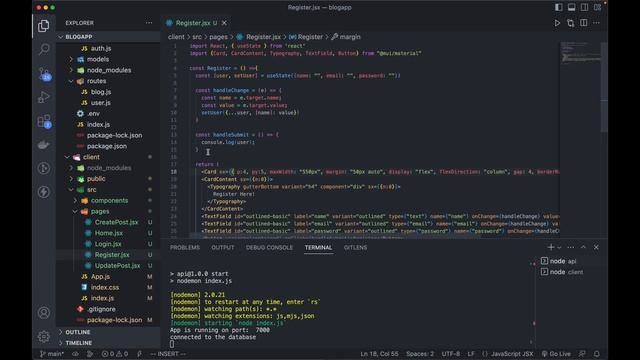Screen dimensions: 640x360
Task: Open the Extensions view
Action: 44,121
